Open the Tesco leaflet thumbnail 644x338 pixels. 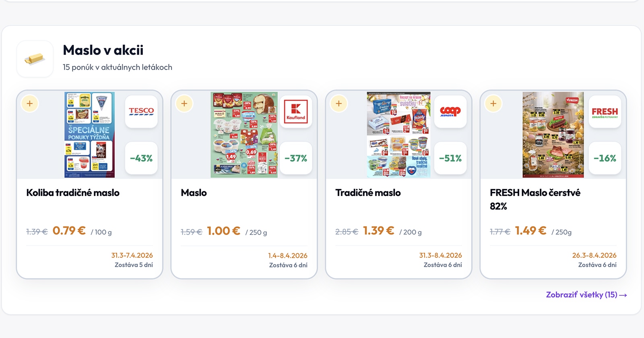(90, 135)
